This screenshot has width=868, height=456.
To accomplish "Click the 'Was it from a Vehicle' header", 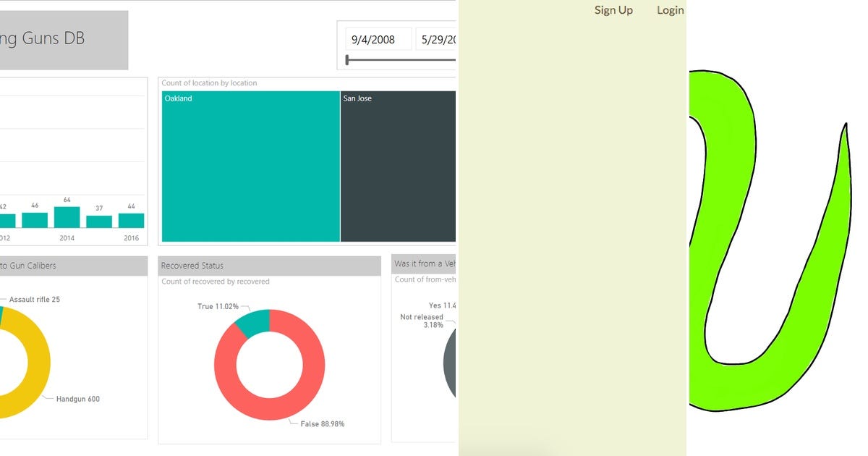I will click(425, 263).
